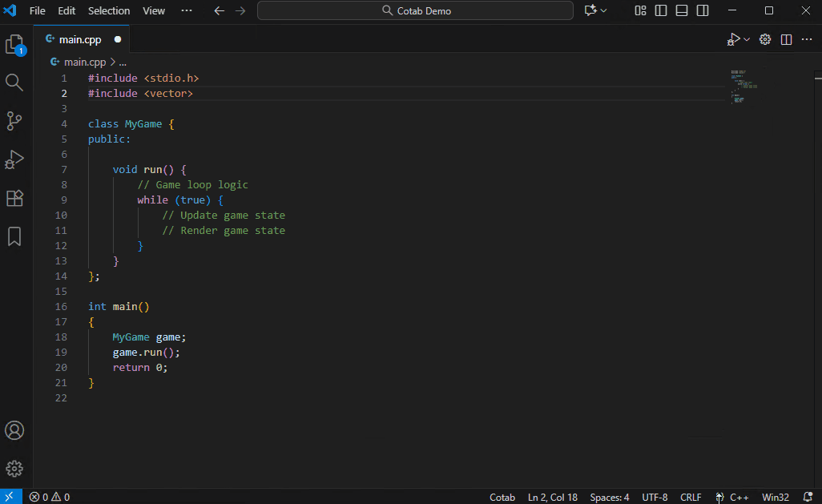The width and height of the screenshot is (822, 504).
Task: Expand the Chat dropdown arrow in title bar
Action: 603,10
